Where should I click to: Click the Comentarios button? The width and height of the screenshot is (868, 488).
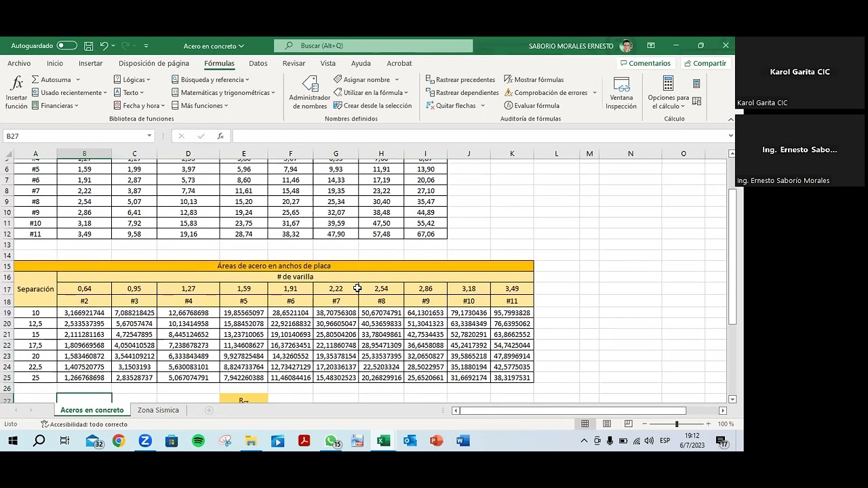[x=645, y=63]
